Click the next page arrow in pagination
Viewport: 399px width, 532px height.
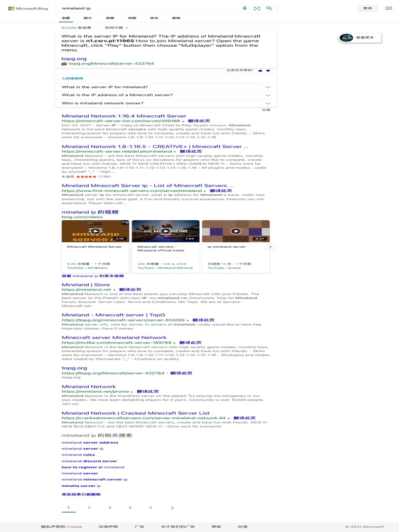point(172,508)
